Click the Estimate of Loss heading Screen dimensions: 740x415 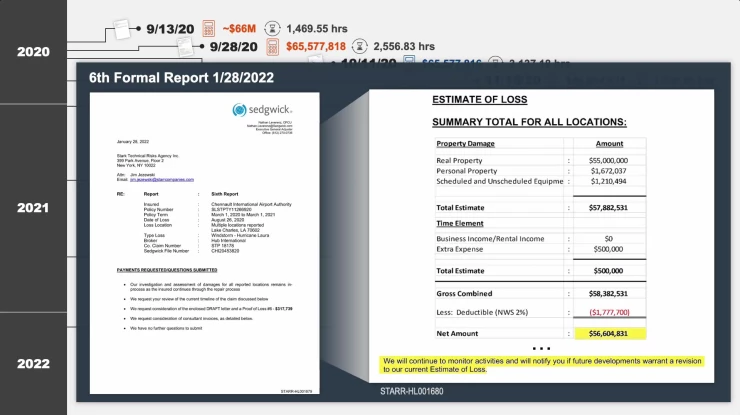pyautogui.click(x=479, y=100)
